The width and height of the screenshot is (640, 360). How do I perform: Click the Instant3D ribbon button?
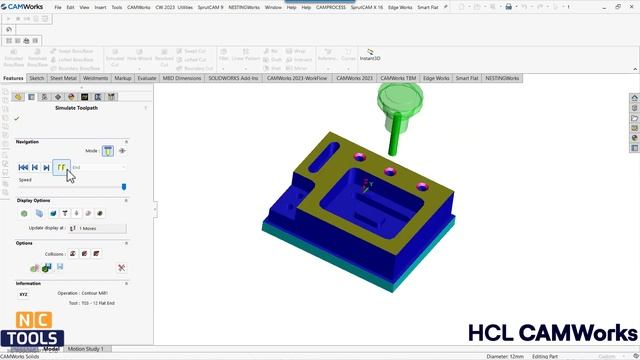pyautogui.click(x=370, y=55)
